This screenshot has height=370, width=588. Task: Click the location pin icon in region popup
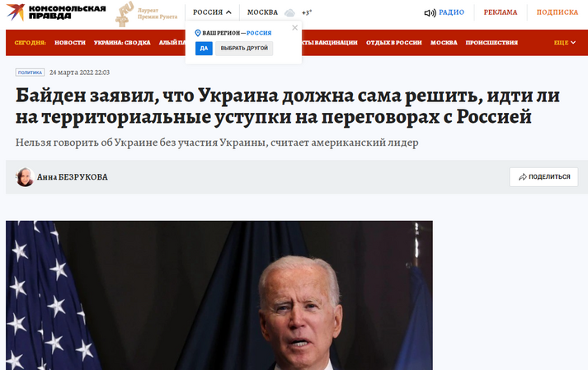198,33
